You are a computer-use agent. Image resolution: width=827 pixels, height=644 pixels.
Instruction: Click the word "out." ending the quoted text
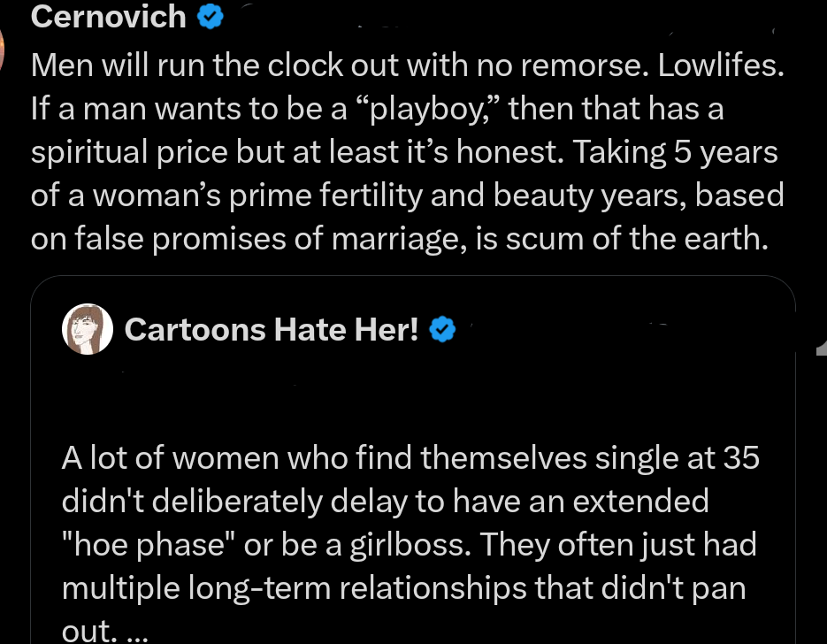tap(84, 630)
